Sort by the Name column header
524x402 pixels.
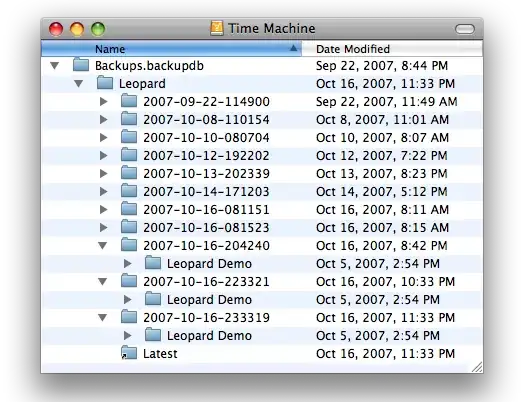coord(171,49)
